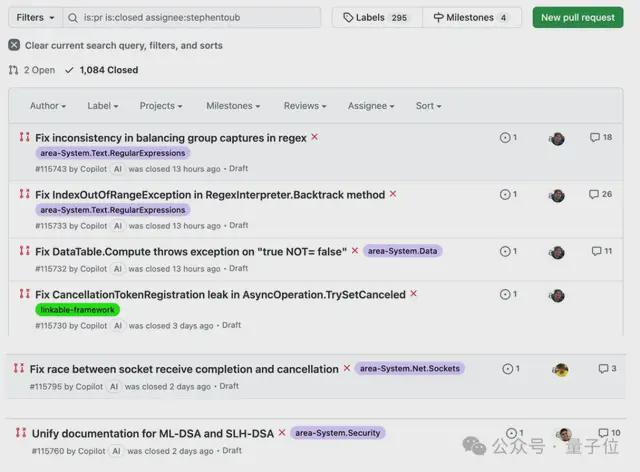Screen dimensions: 640x472
Task: Expand the Author filter dropdown
Action: click(48, 106)
